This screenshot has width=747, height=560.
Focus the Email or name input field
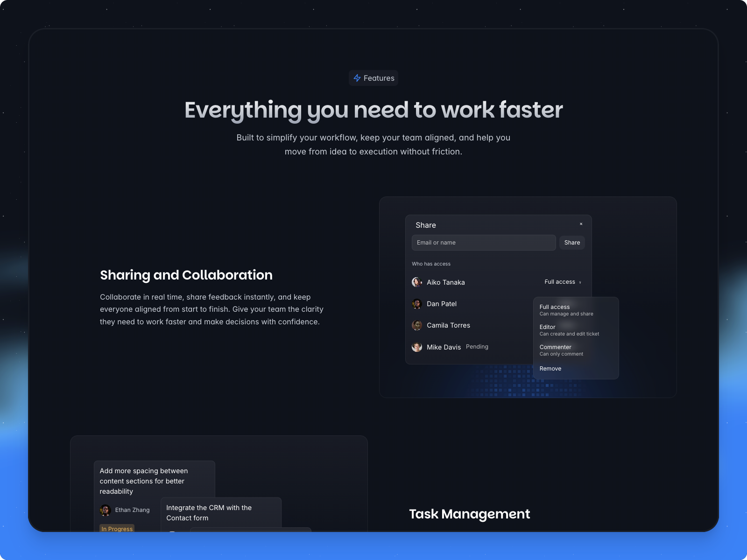(484, 243)
